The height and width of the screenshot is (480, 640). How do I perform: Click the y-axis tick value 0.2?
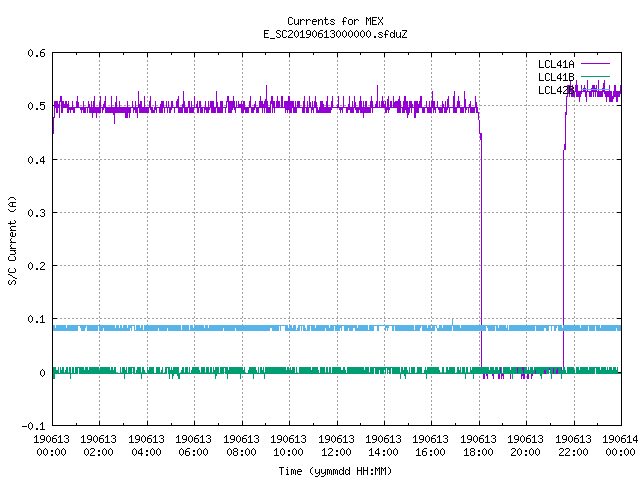(36, 266)
